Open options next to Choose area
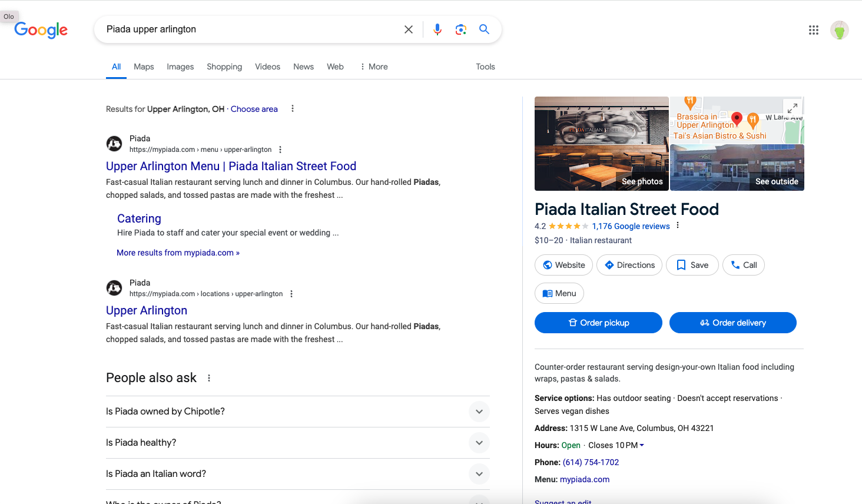862x504 pixels. (x=293, y=109)
